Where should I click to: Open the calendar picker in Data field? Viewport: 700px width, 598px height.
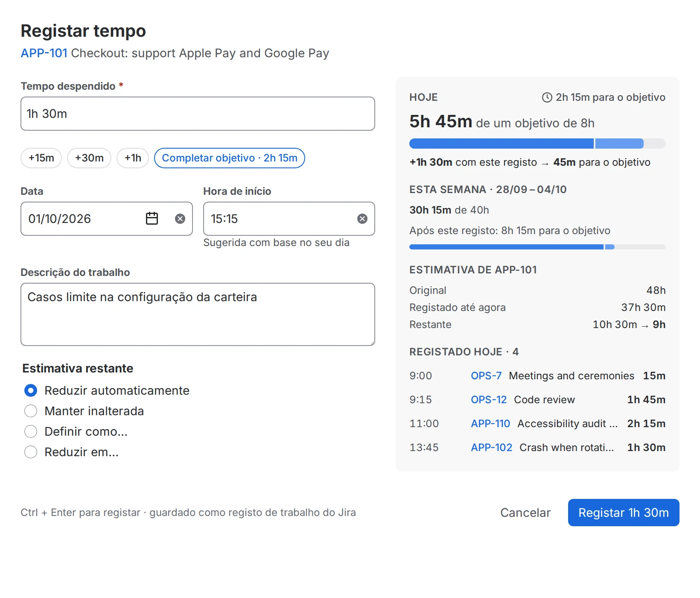[x=152, y=219]
